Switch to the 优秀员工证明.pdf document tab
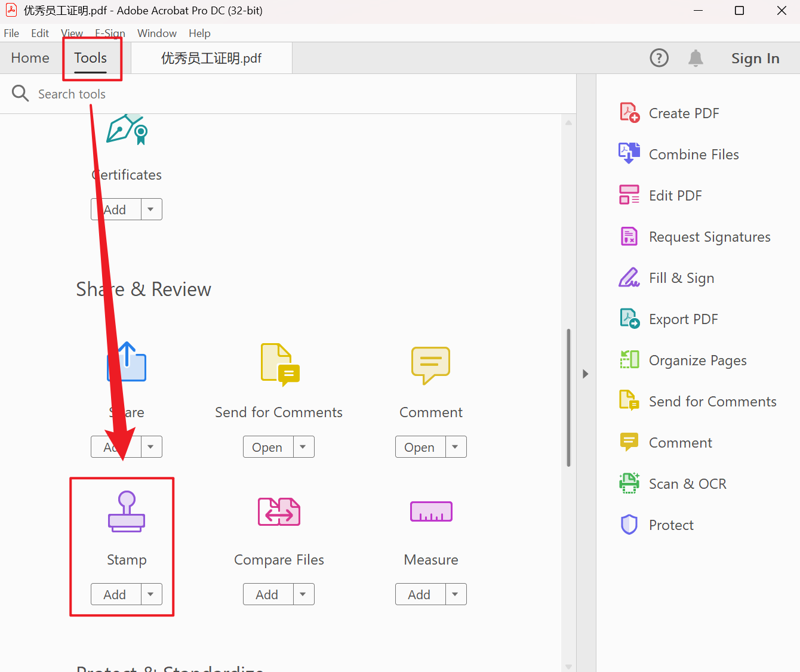Viewport: 800px width, 672px height. 211,58
